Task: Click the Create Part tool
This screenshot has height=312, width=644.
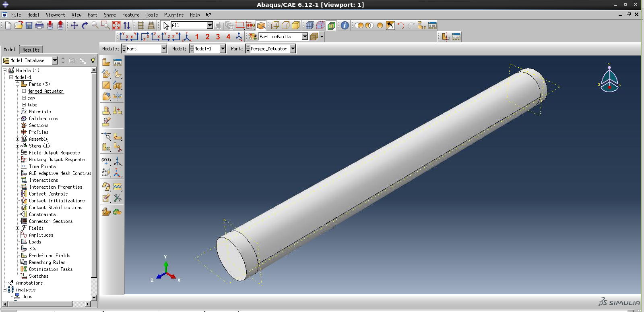Action: pos(106,62)
